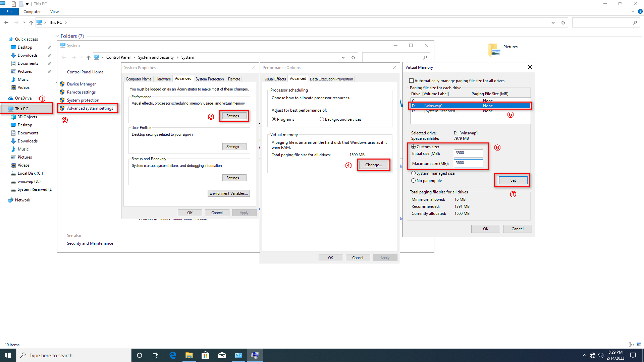Click the search icon in the System window
Image resolution: width=644 pixels, height=362 pixels.
(x=425, y=57)
